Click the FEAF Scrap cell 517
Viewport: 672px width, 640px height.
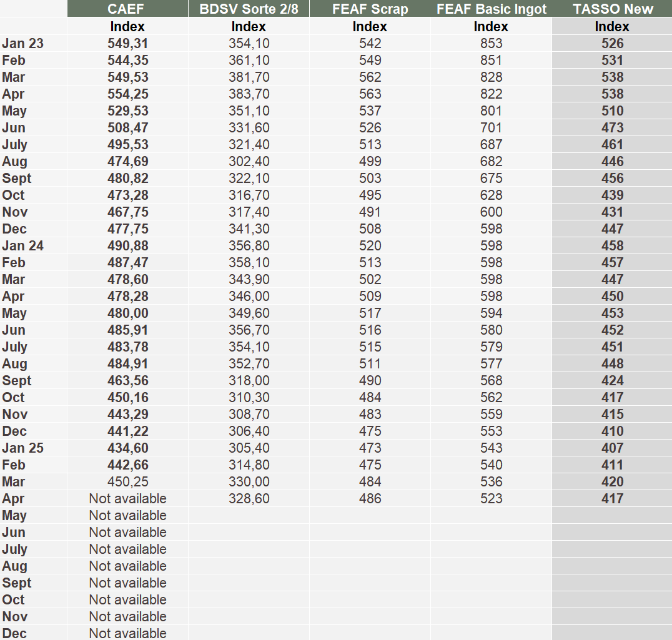[x=370, y=313]
